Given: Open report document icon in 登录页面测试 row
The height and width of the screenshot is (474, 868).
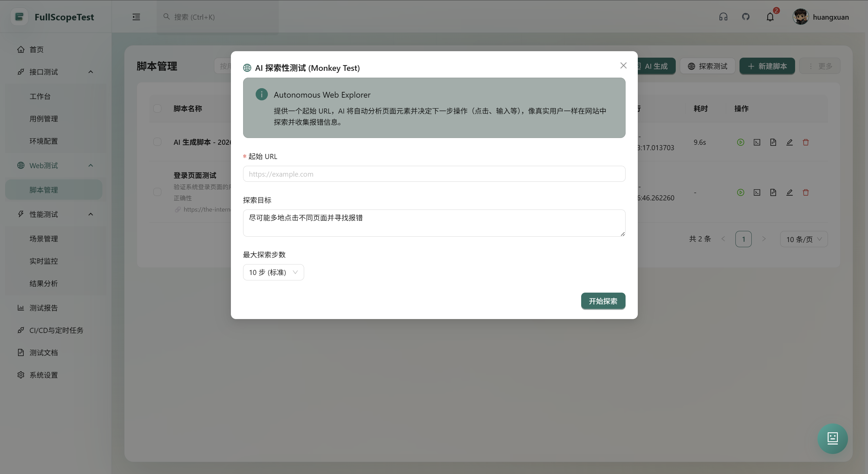Looking at the screenshot, I should 773,193.
